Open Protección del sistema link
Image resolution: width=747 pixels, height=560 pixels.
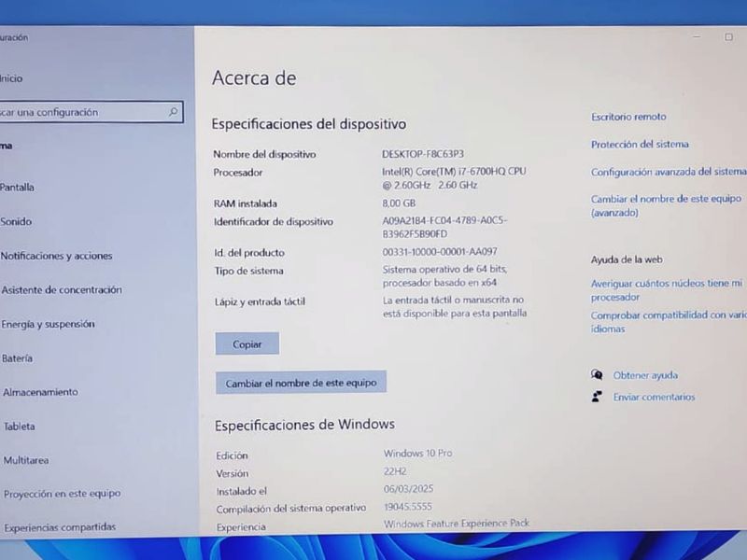point(640,145)
